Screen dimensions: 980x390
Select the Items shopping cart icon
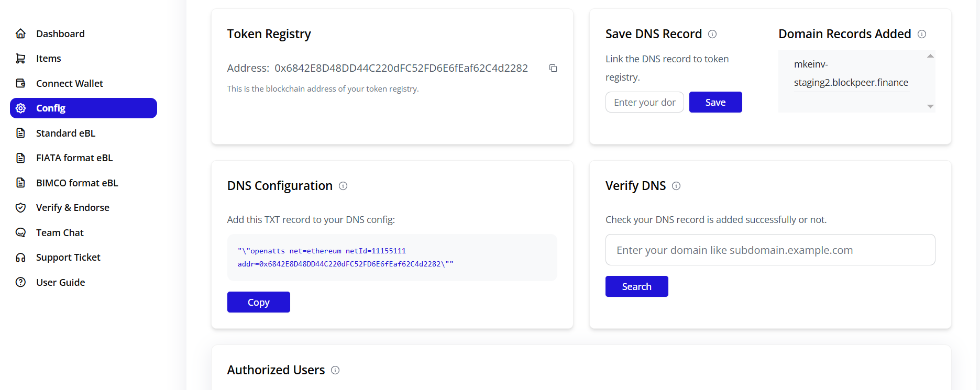(x=20, y=58)
